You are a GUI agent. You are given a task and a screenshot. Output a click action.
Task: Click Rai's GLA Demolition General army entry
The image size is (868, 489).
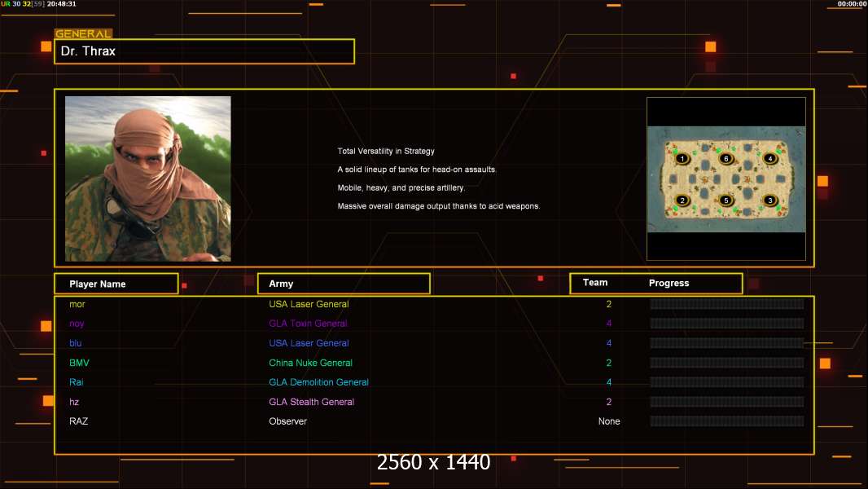tap(318, 382)
